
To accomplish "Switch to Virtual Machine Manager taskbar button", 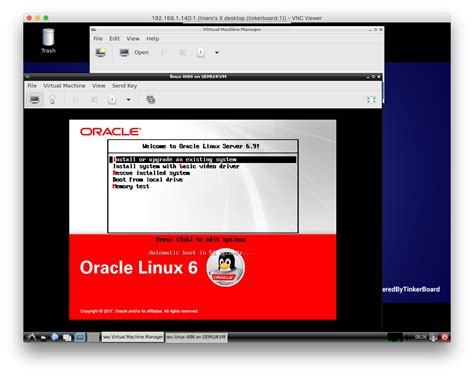I will [x=133, y=337].
